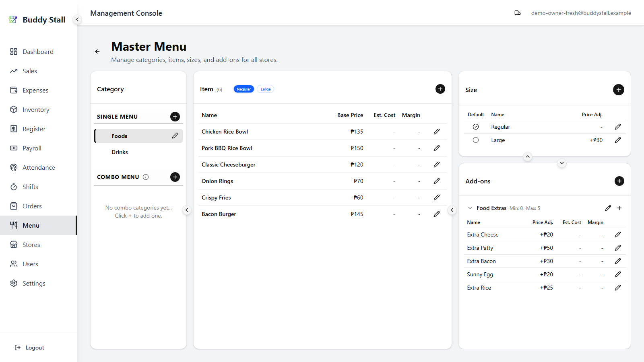Add a new combo menu category
Image resolution: width=644 pixels, height=362 pixels.
coord(175,177)
